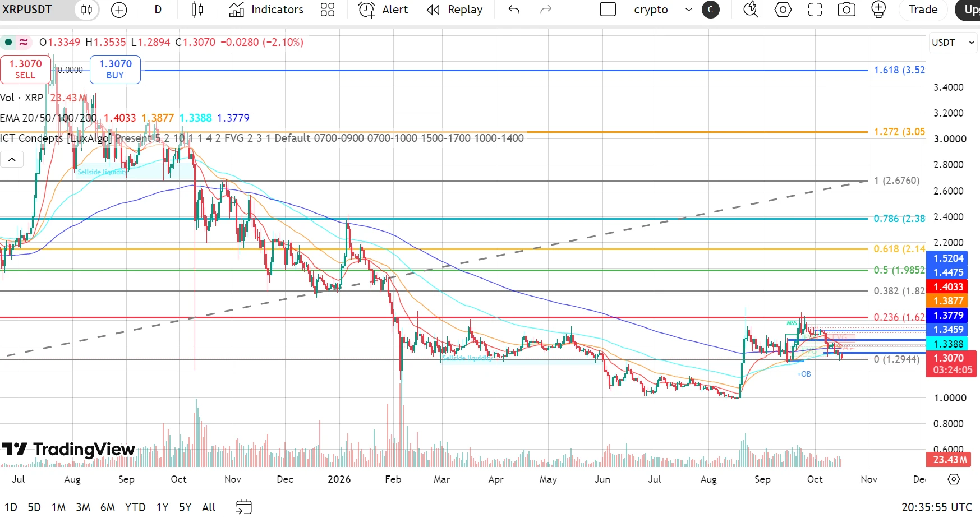
Task: Open quick search icon
Action: (x=751, y=10)
